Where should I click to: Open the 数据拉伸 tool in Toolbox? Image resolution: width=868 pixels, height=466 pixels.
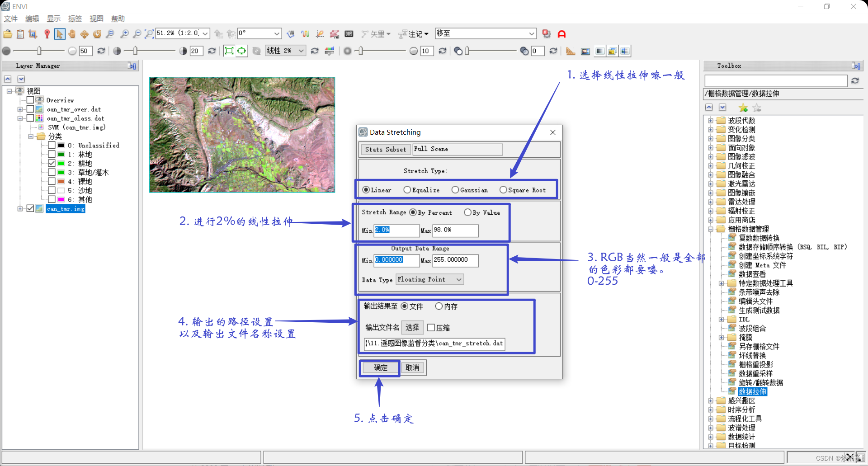click(752, 391)
